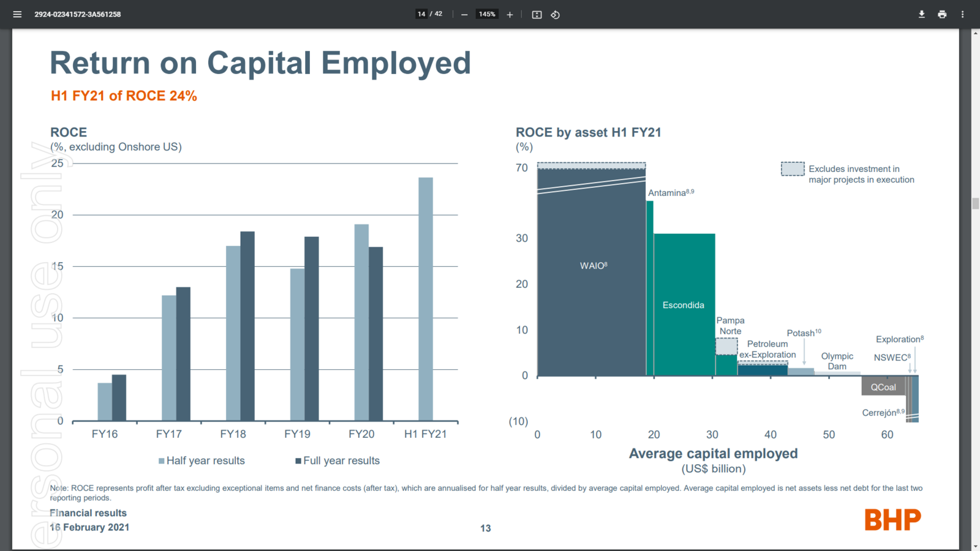
Task: Click the 145% zoom level field
Action: tap(488, 14)
